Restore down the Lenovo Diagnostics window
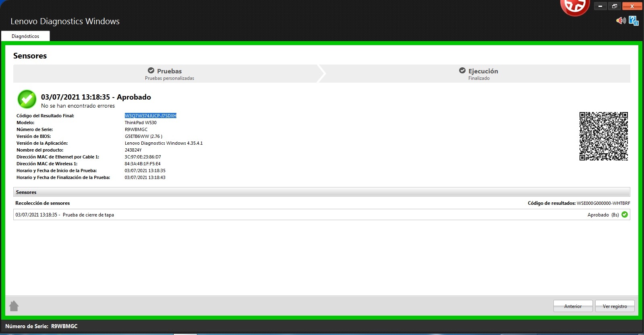 (x=614, y=6)
